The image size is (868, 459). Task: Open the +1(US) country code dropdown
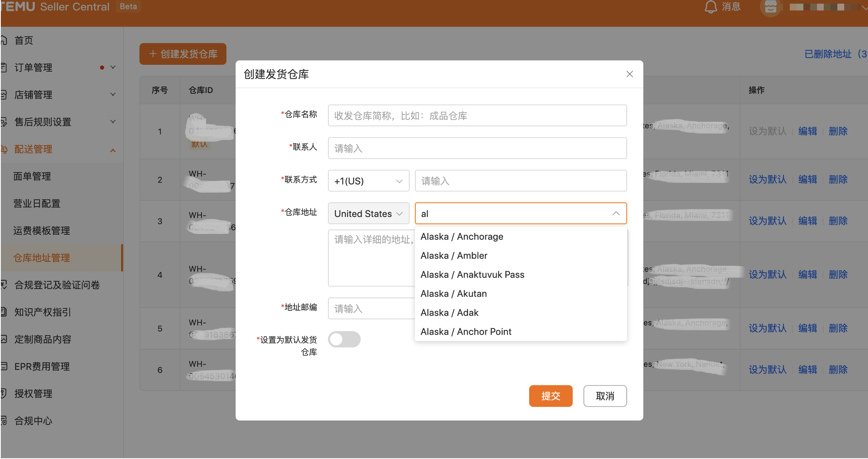point(368,181)
